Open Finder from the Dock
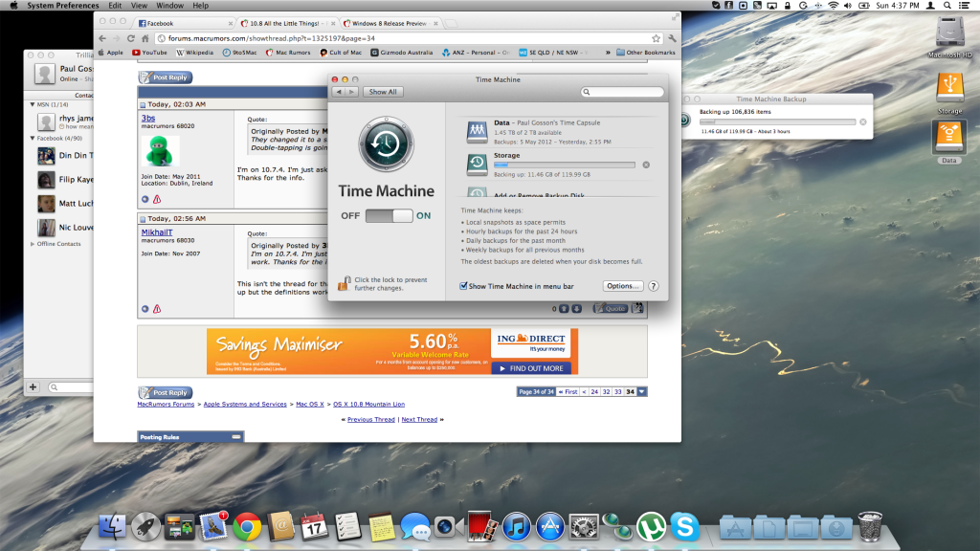The height and width of the screenshot is (551, 980). [112, 527]
